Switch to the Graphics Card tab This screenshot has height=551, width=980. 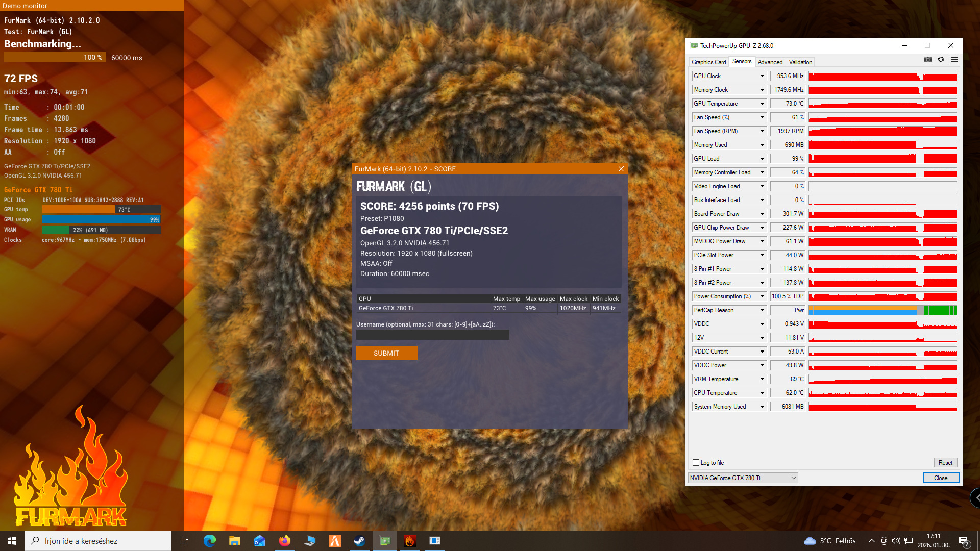pyautogui.click(x=708, y=62)
